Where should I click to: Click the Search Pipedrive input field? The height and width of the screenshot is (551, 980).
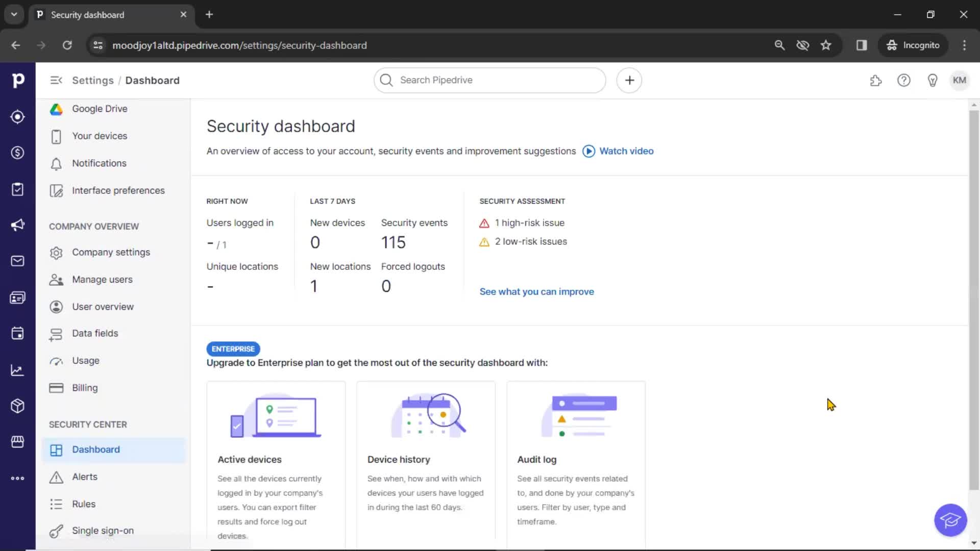489,80
